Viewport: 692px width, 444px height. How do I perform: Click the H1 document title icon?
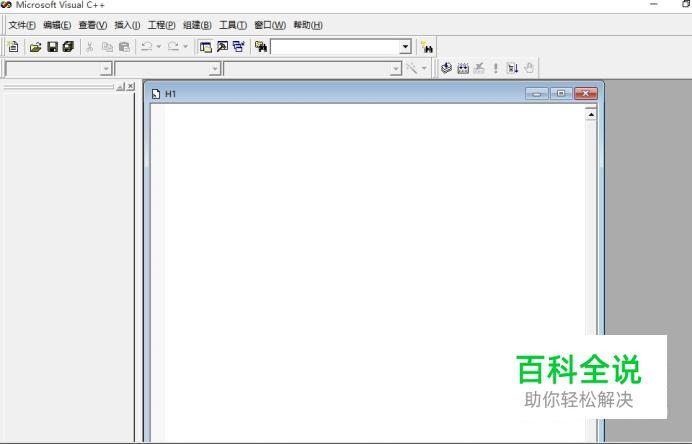(156, 94)
